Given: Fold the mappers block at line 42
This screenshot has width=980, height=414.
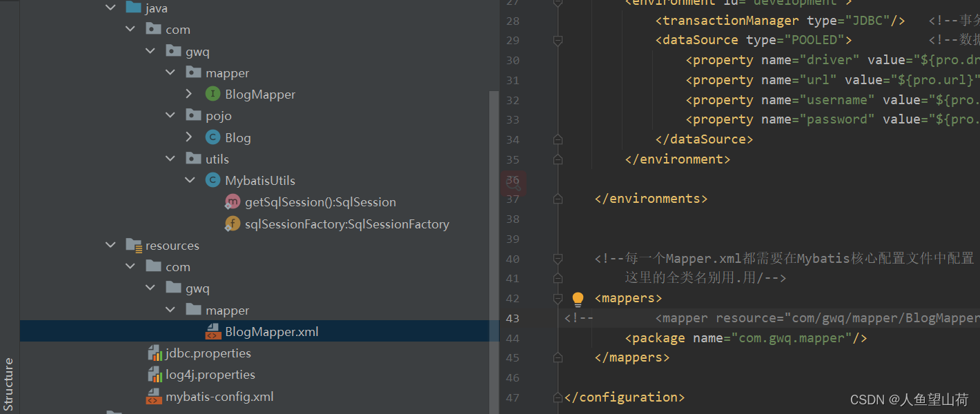Looking at the screenshot, I should point(558,298).
